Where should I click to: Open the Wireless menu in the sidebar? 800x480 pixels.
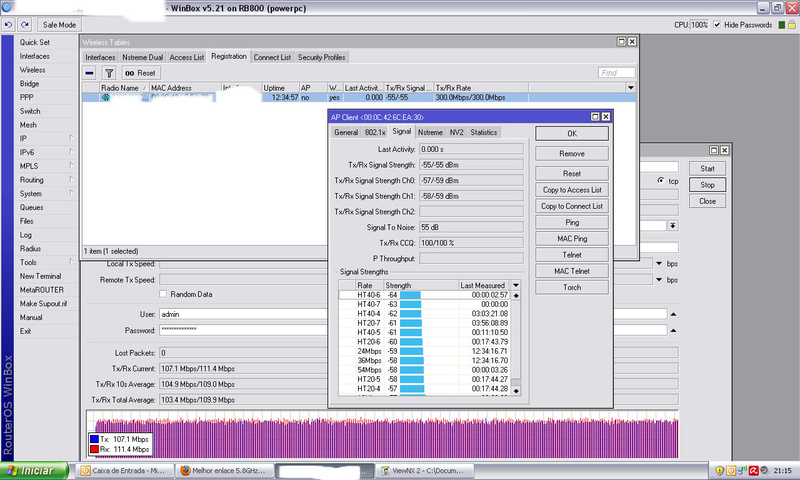click(32, 70)
